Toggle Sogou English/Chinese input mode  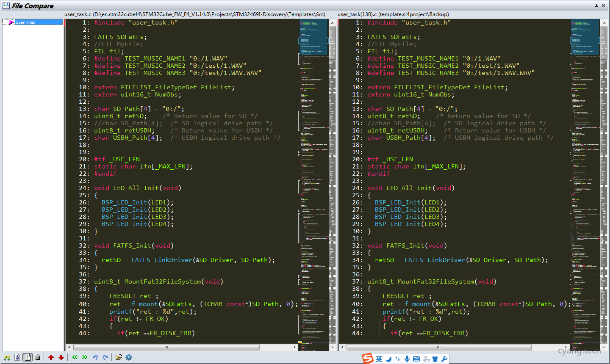tap(379, 359)
